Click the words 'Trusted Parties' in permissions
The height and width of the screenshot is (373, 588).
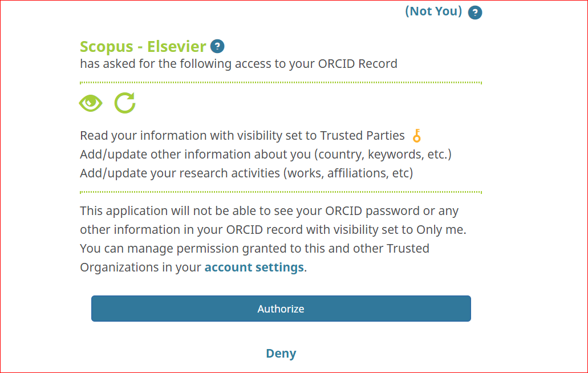[x=362, y=136]
